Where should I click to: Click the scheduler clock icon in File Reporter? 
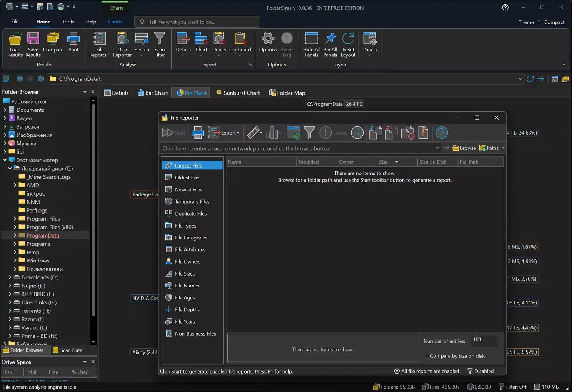point(357,133)
